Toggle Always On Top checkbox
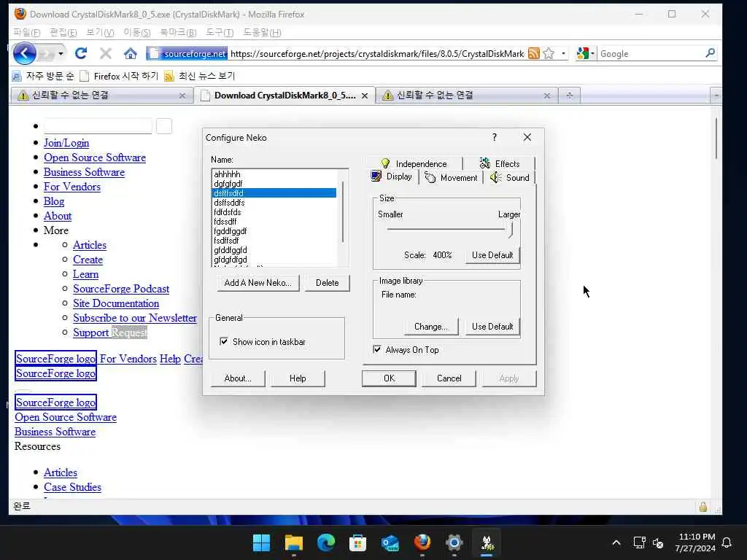The height and width of the screenshot is (560, 747). [377, 349]
